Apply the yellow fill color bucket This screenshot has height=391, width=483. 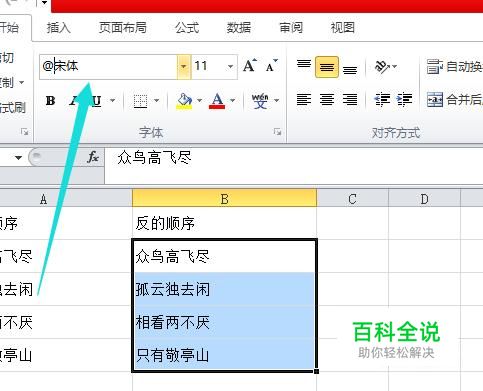pos(184,101)
